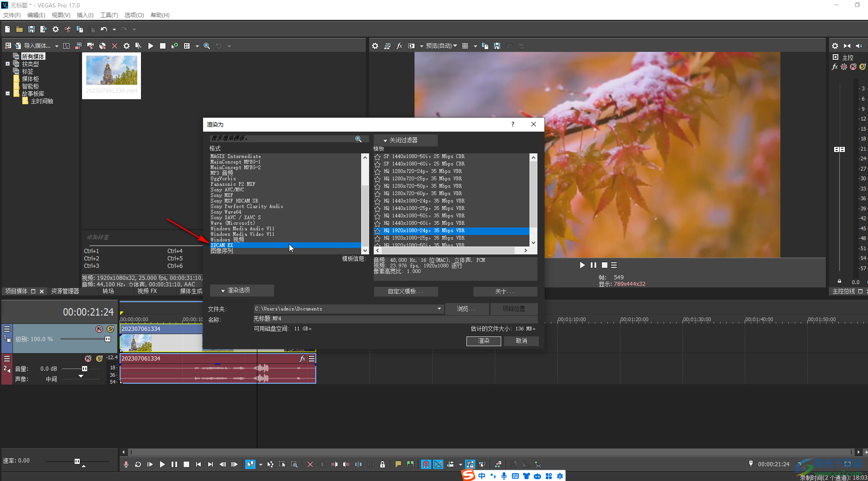Image resolution: width=868 pixels, height=481 pixels.
Task: Open the preview quality dropdown
Action: pyautogui.click(x=441, y=46)
